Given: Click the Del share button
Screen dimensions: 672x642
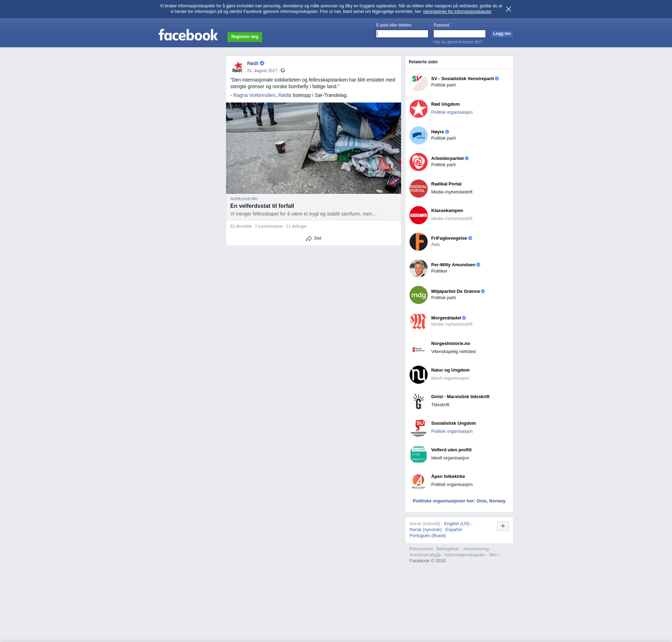Looking at the screenshot, I should pos(314,238).
